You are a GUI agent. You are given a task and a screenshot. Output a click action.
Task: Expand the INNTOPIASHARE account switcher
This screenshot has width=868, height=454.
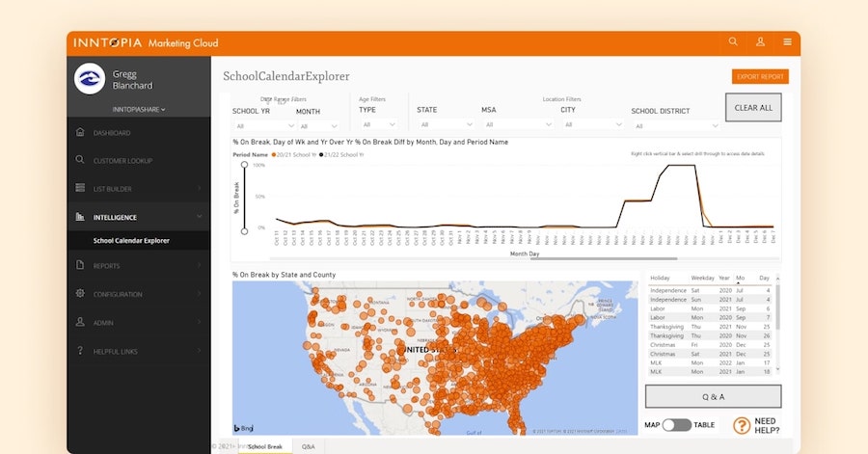click(x=140, y=109)
